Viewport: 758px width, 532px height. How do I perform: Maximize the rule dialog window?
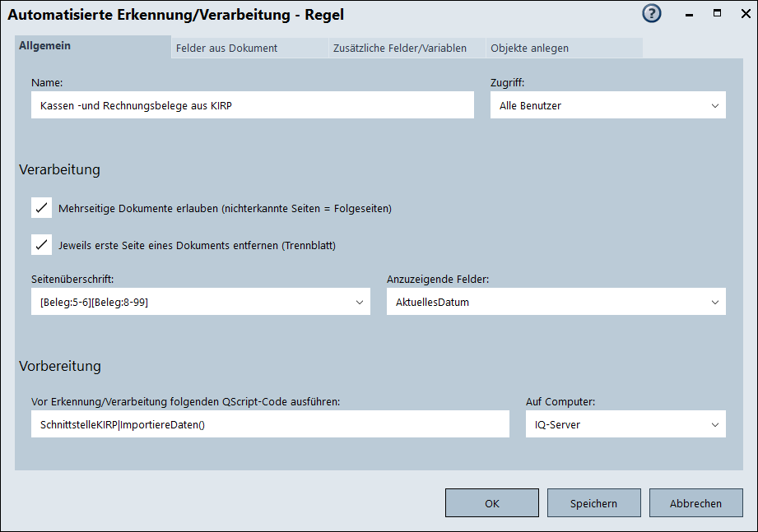click(717, 13)
